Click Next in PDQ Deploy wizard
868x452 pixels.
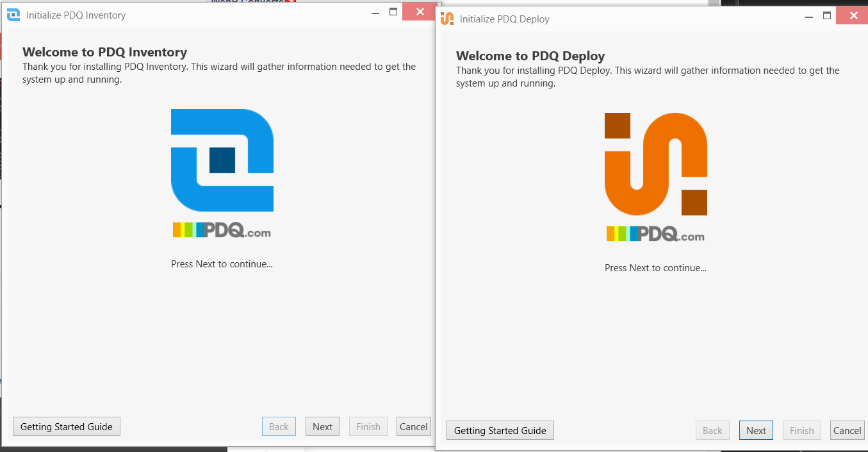[x=756, y=430]
